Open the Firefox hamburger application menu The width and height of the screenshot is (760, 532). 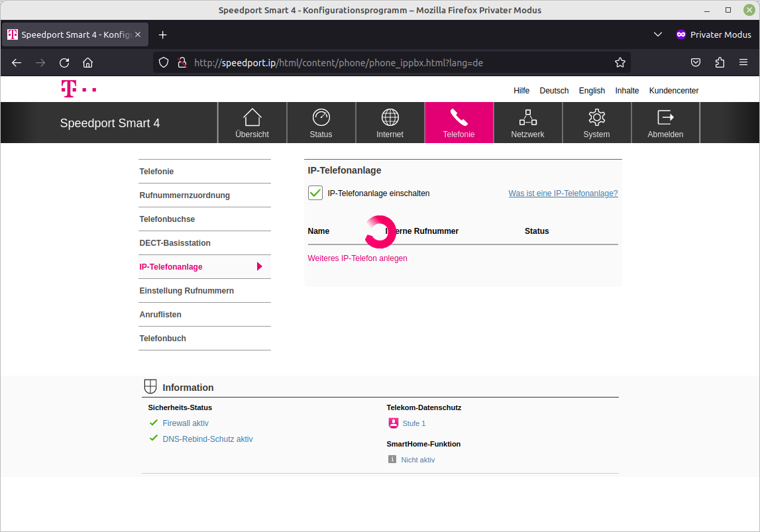click(x=743, y=62)
